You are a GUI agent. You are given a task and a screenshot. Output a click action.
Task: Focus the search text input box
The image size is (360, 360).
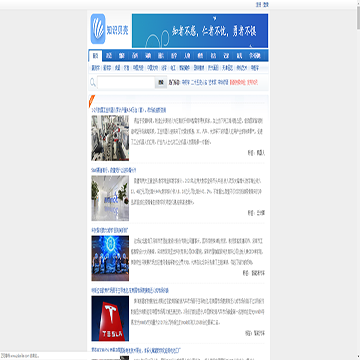(x=126, y=82)
